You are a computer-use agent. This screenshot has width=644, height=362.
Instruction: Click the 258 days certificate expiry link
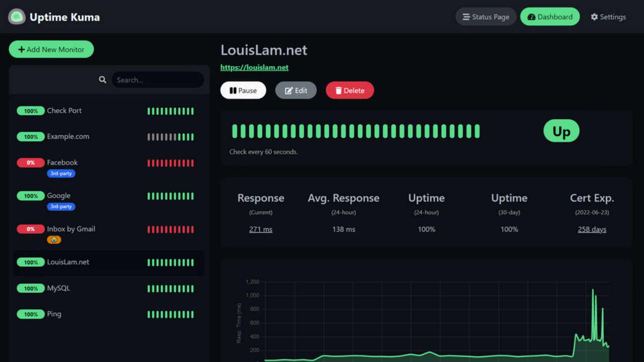click(x=592, y=229)
